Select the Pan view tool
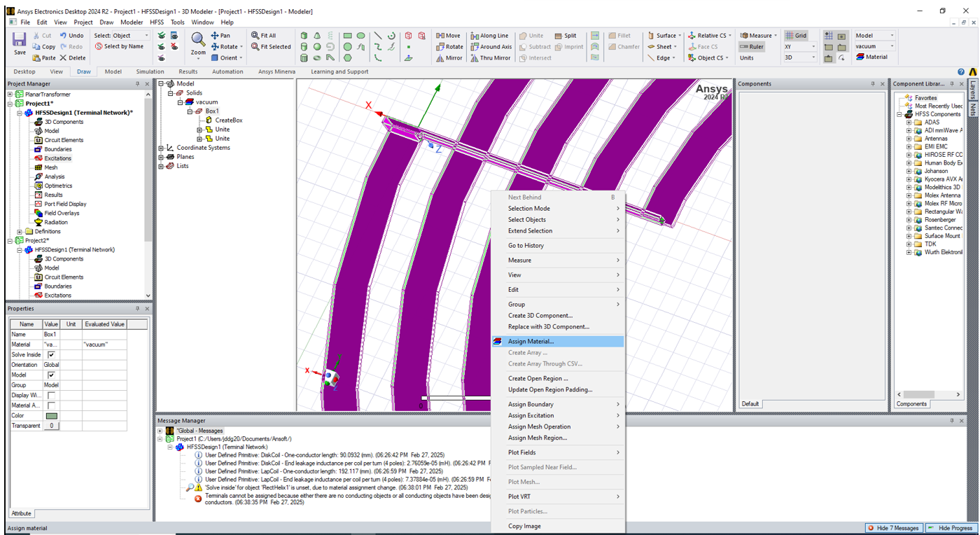 coord(220,36)
